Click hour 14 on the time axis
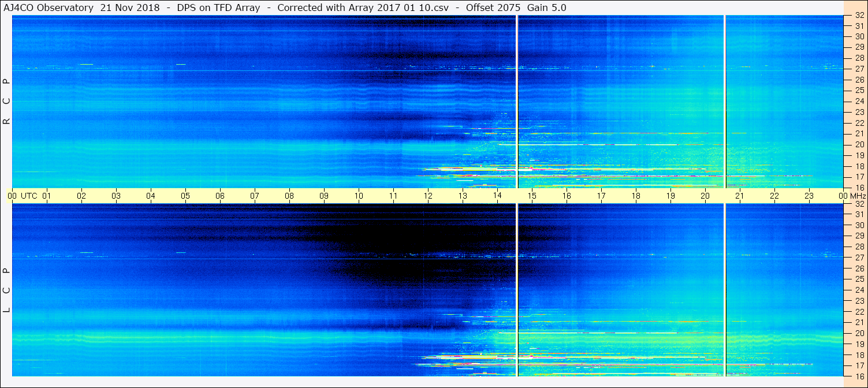Screen dimensions: 868x388 (497, 196)
